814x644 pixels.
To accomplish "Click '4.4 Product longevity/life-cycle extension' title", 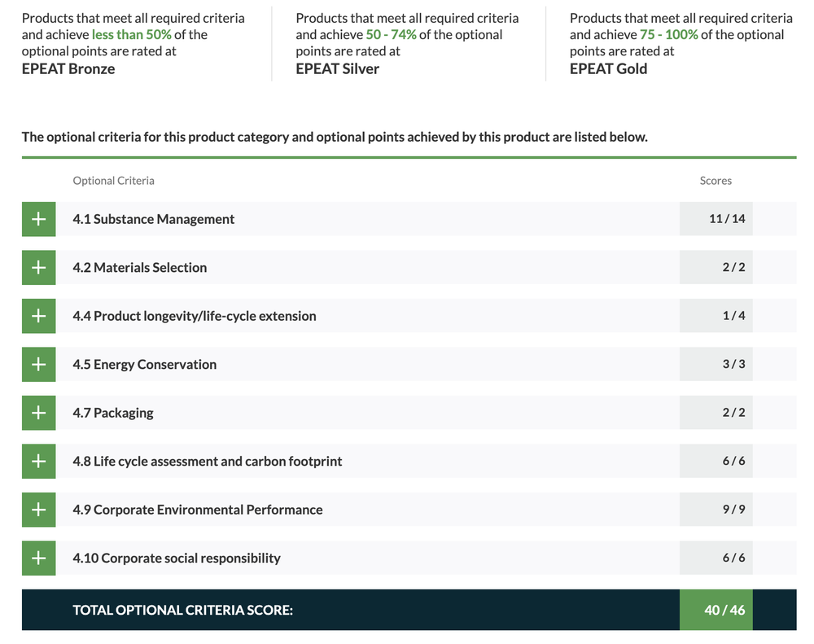I will 195,316.
